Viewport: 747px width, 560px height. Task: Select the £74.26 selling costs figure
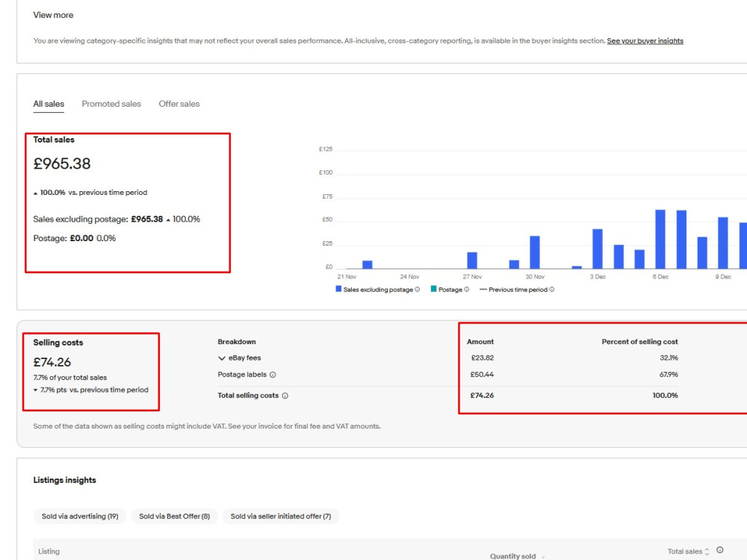[52, 362]
